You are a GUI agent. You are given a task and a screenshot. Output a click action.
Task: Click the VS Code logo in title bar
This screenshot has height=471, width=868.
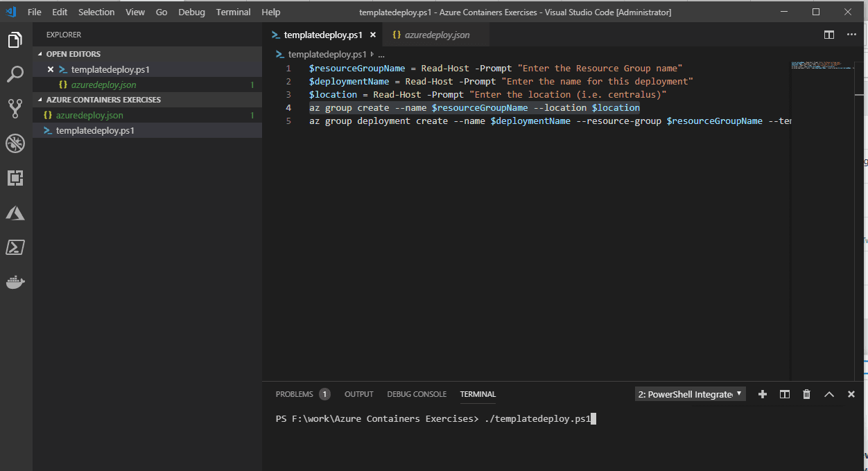click(x=11, y=12)
